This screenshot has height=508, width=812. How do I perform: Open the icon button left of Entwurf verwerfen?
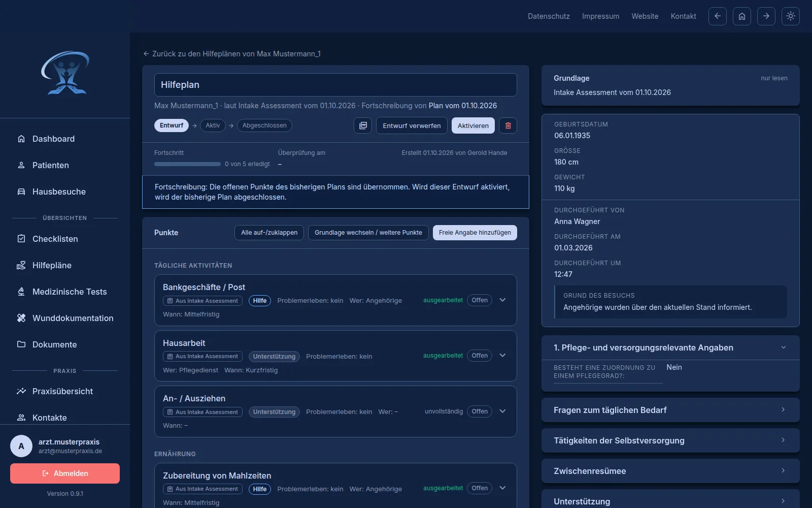click(363, 125)
